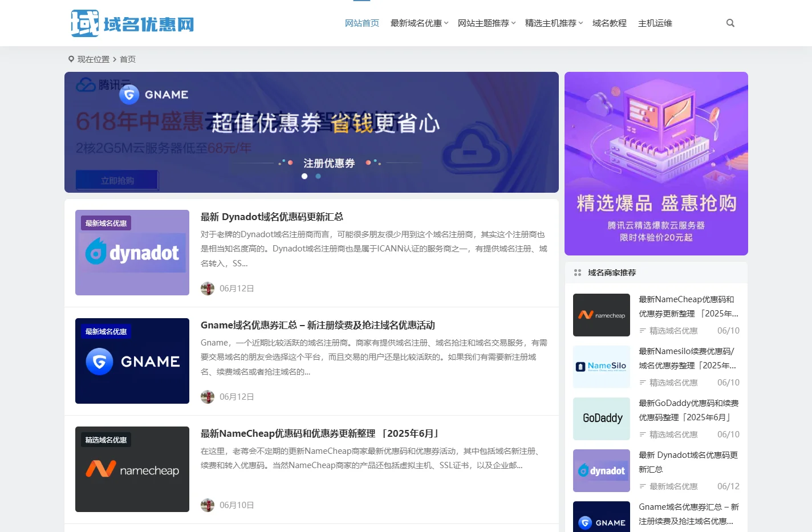Expand the 精选主机推荐 menu arrow

(x=580, y=23)
